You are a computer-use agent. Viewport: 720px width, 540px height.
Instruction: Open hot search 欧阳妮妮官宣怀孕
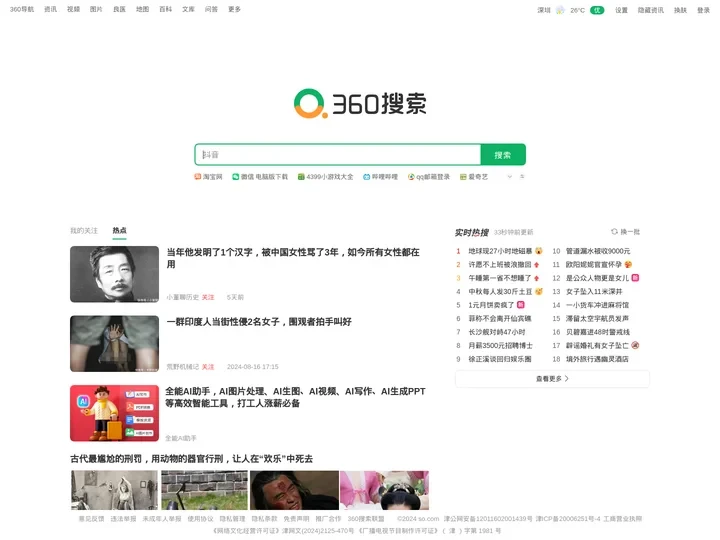point(594,264)
